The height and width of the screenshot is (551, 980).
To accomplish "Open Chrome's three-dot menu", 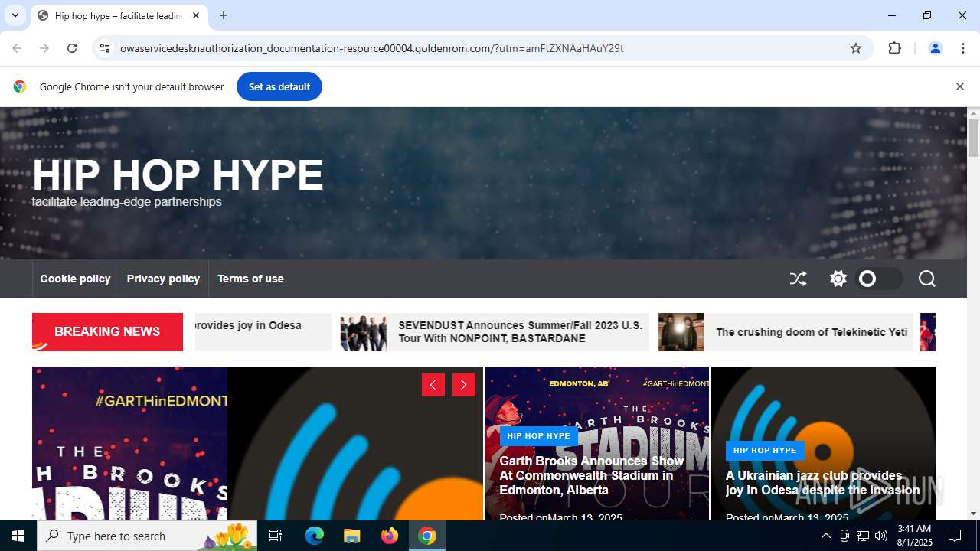I will point(963,48).
